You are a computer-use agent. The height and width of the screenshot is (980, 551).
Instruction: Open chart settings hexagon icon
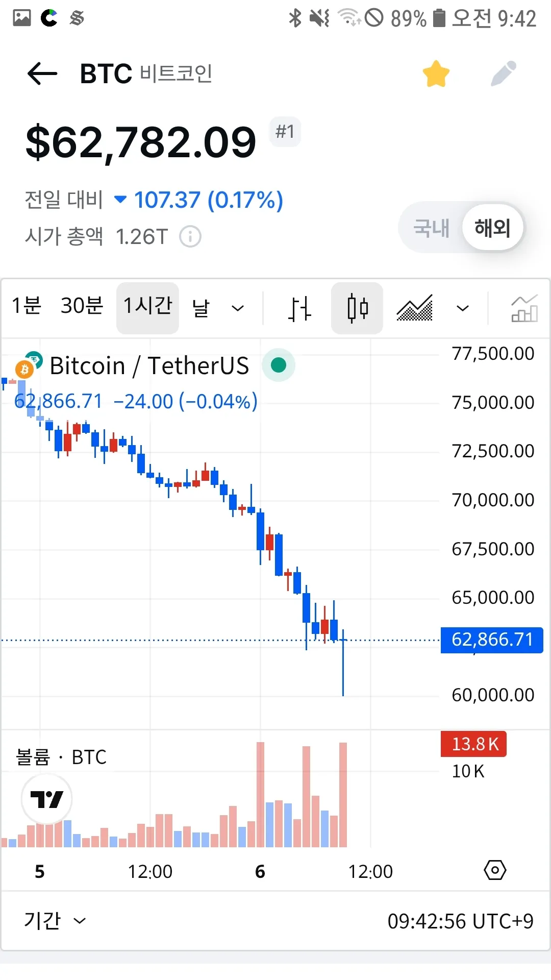[x=495, y=870]
